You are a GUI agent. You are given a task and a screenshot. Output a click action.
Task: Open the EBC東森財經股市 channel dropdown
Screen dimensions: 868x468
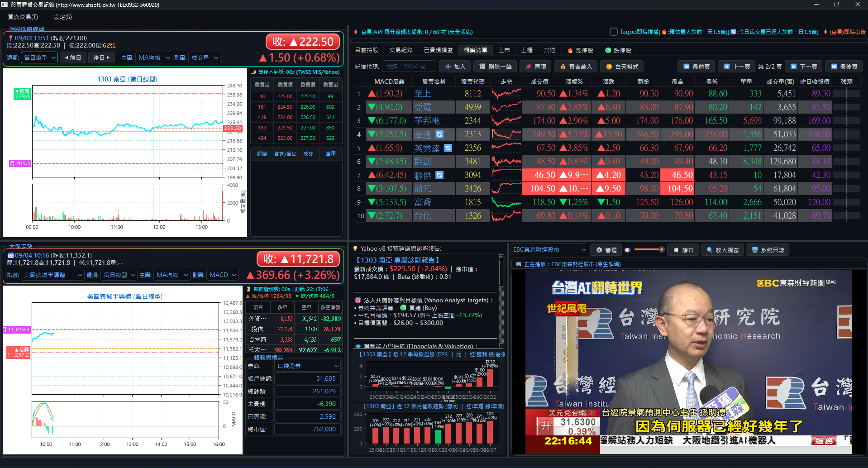[549, 250]
